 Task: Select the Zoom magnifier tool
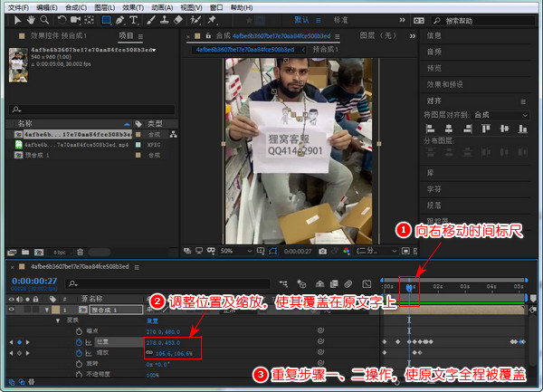pyautogui.click(x=44, y=20)
